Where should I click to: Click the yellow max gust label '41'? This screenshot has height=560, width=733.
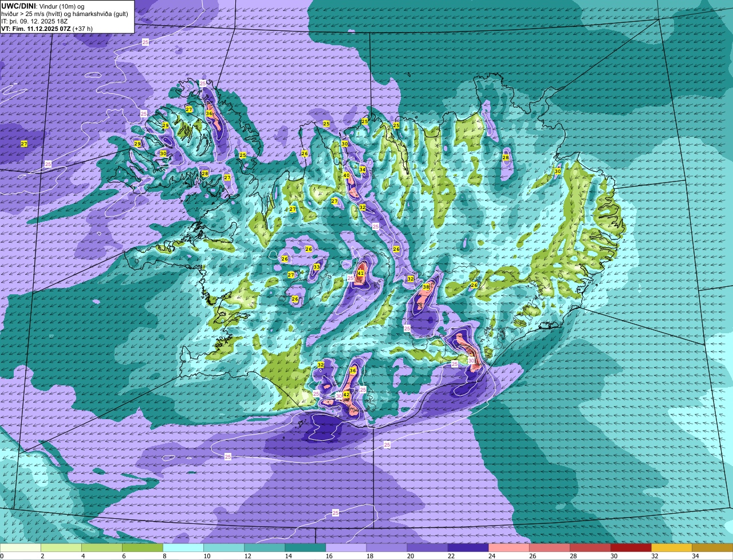tap(360, 273)
